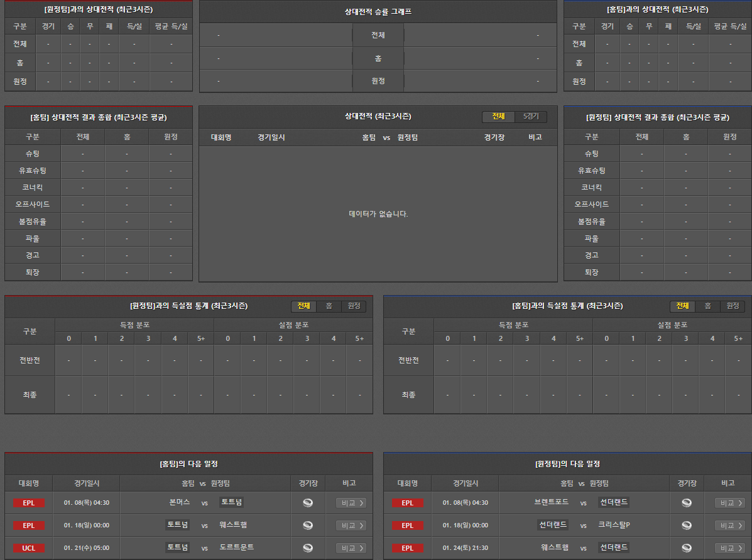The height and width of the screenshot is (560, 752).
Task: Click 전체 bar in 상대전적 승률 그래프
Action: 378,35
